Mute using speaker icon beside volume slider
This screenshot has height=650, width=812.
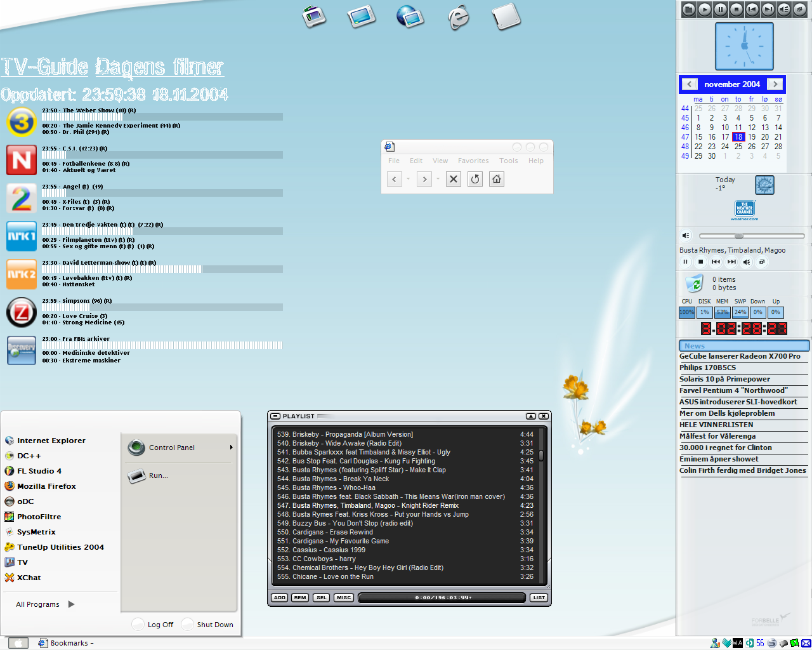pyautogui.click(x=686, y=235)
